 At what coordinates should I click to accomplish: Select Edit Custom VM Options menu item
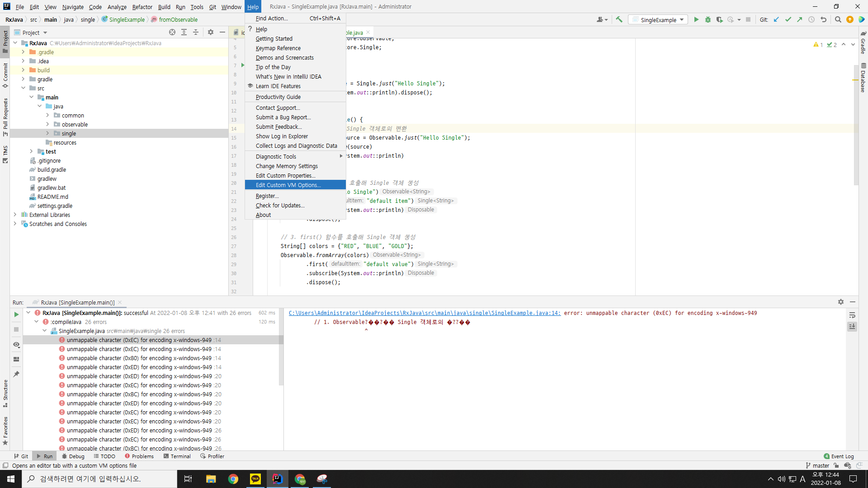(288, 185)
